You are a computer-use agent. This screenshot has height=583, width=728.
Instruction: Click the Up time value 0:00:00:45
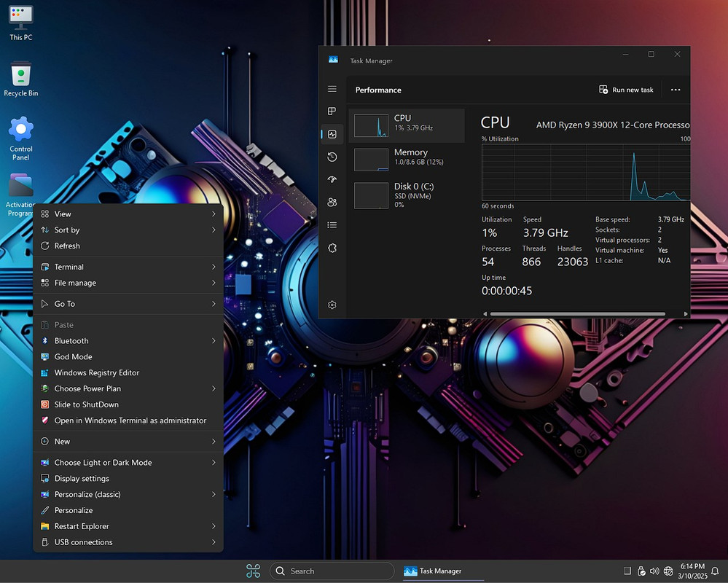coord(506,291)
